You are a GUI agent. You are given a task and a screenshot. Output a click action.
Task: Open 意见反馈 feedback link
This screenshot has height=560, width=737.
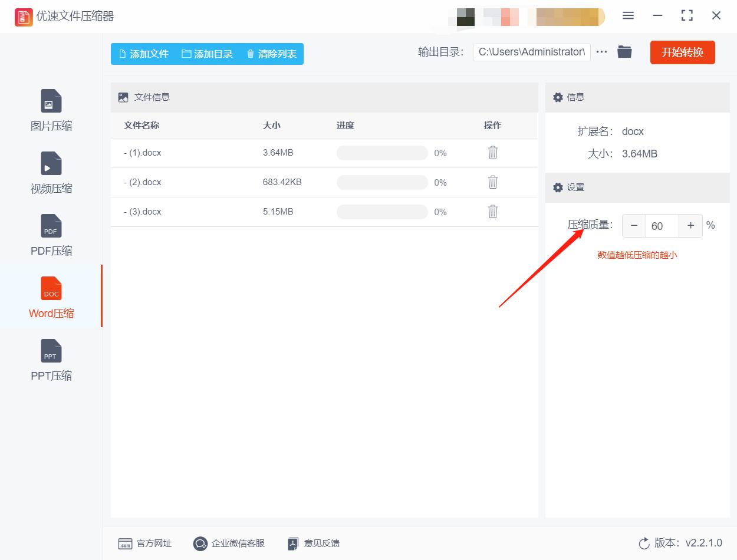[x=312, y=543]
